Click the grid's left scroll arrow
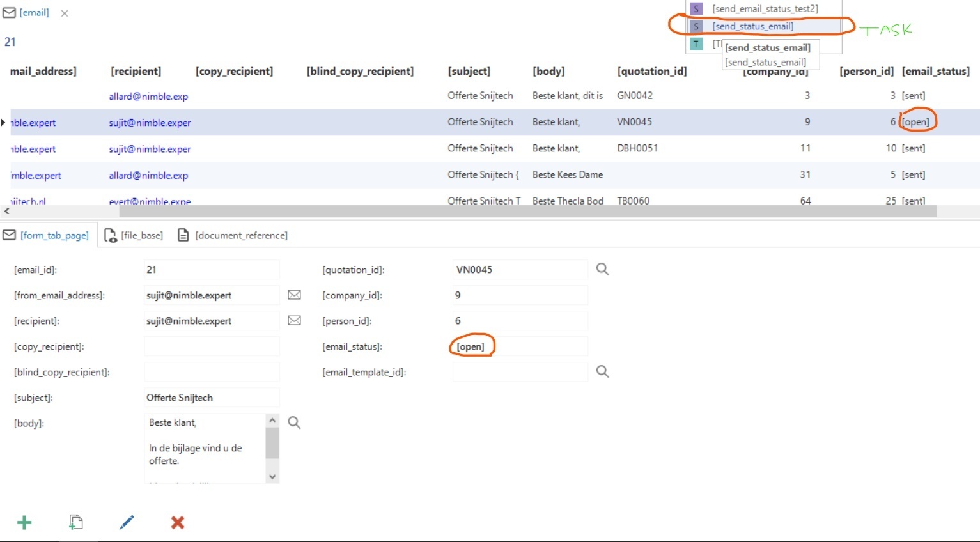 [7, 211]
